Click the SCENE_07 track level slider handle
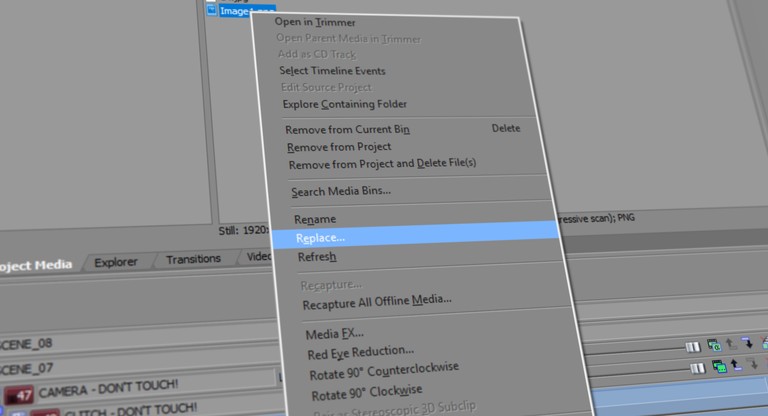768x416 pixels. 697,368
